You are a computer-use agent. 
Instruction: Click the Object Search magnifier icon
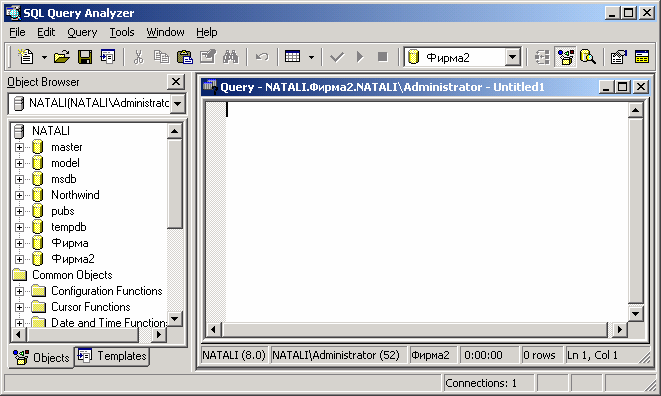pyautogui.click(x=588, y=57)
